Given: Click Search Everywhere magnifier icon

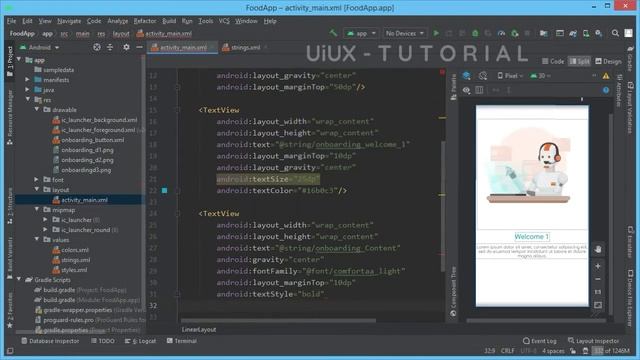Looking at the screenshot, I should click(x=615, y=33).
